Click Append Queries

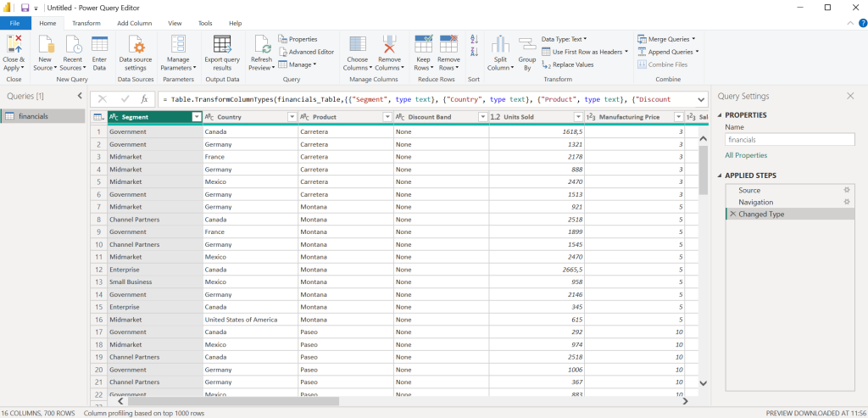click(668, 52)
